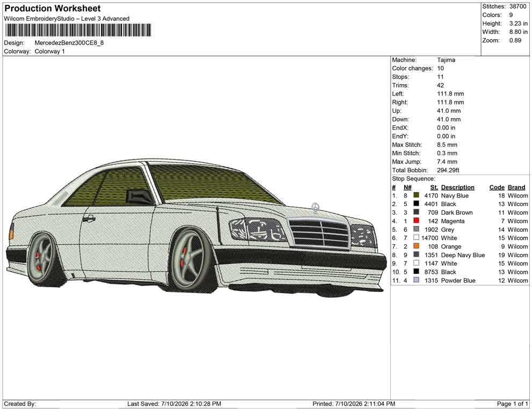This screenshot has width=532, height=409.
Task: Click the Zoom value '0.89'
Action: coord(515,40)
